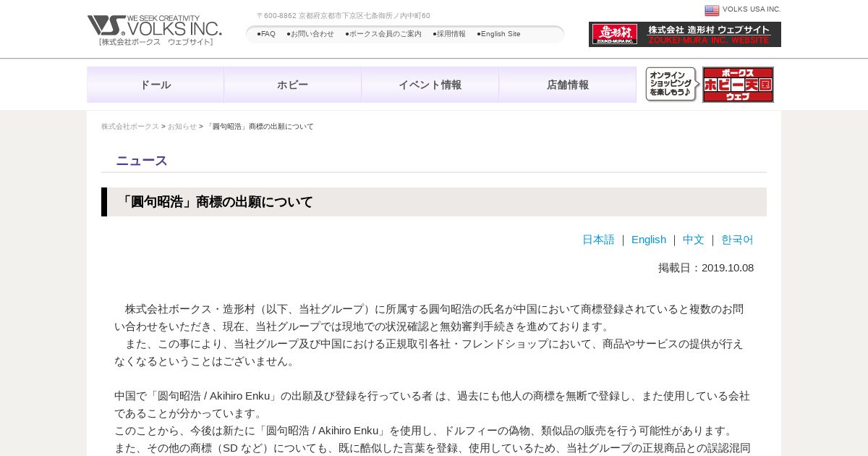Click お知らせ breadcrumb link
This screenshot has width=868, height=456.
click(182, 127)
